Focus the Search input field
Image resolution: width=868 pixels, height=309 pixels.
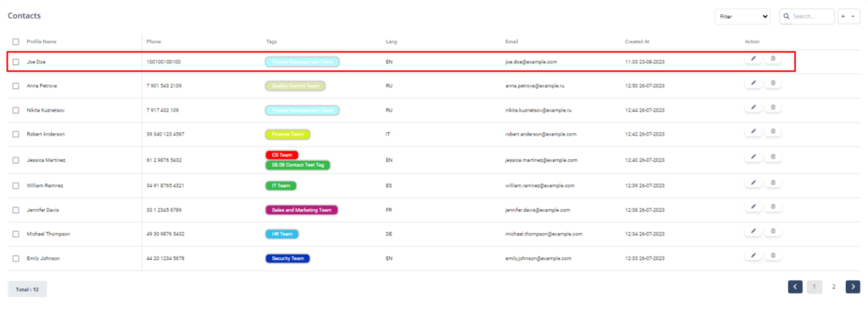(807, 17)
